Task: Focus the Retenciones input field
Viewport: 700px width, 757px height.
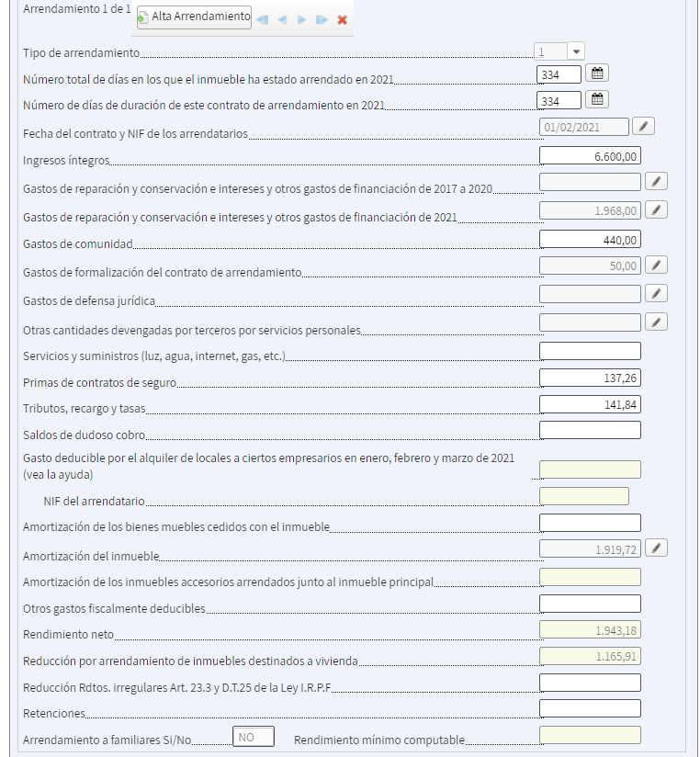Action: (590, 708)
